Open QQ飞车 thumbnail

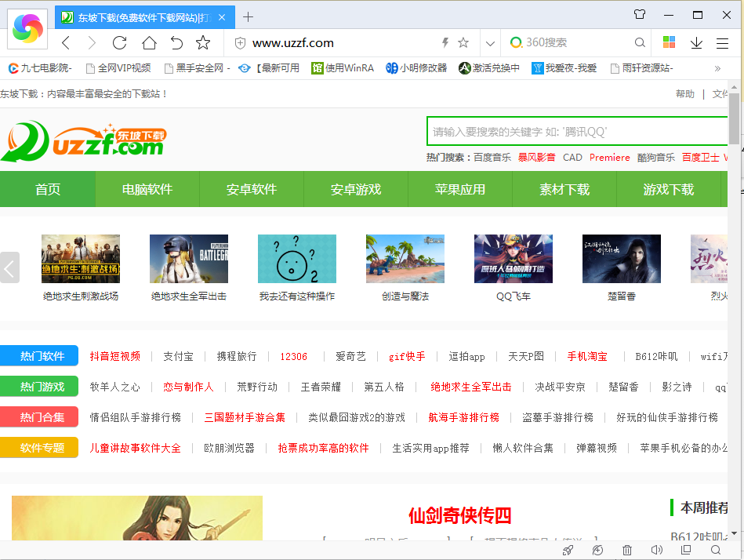514,259
